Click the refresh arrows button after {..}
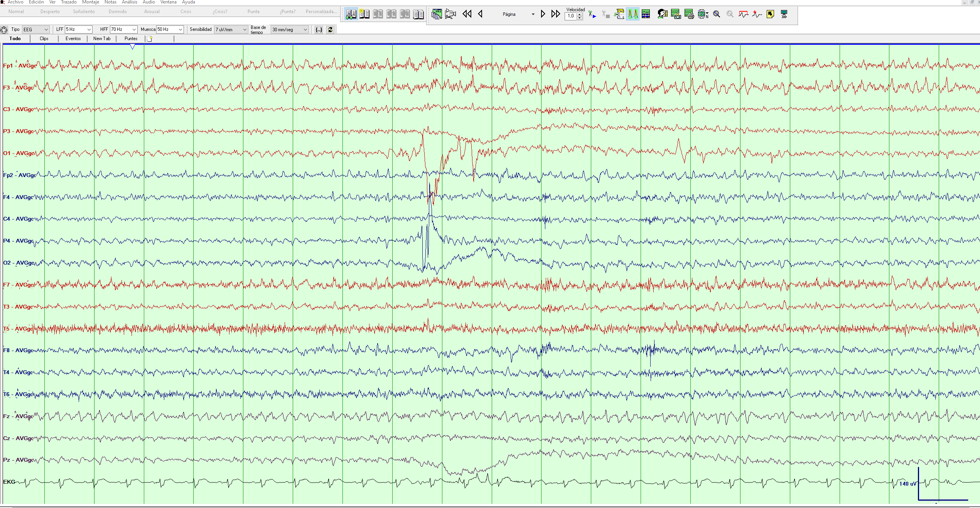The height and width of the screenshot is (508, 980). click(331, 30)
